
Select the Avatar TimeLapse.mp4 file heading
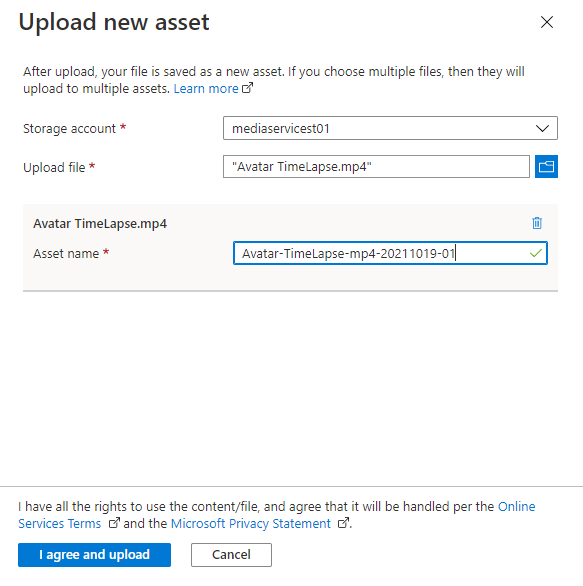[x=100, y=224]
